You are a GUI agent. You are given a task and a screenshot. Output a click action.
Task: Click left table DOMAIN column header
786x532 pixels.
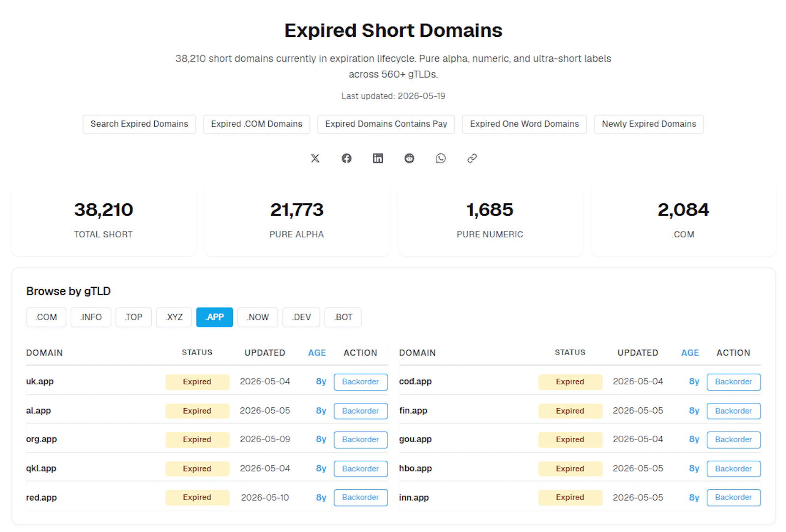point(44,353)
